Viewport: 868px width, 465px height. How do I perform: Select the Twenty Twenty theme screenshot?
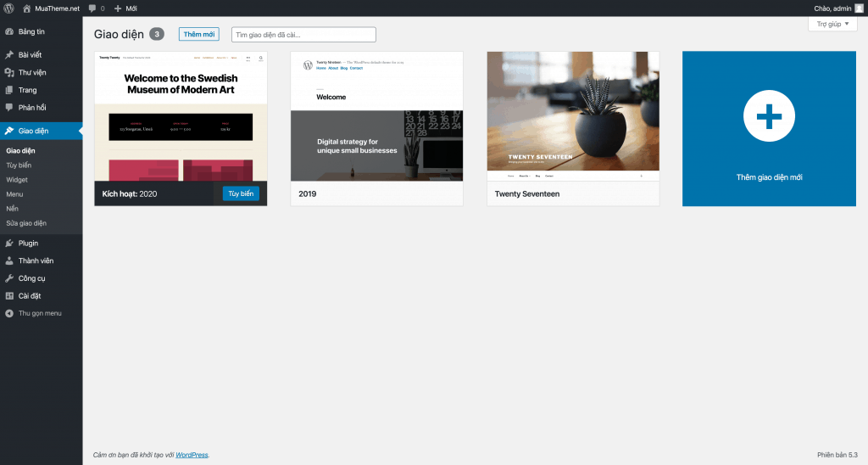181,116
